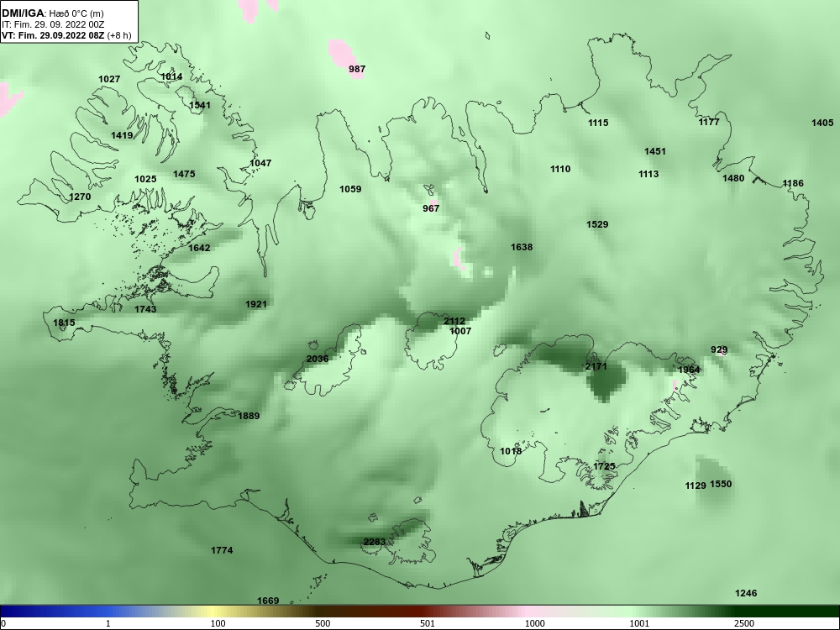Screen dimensions: 840x630
Task: Select the 1059 map value
Action: tap(350, 189)
